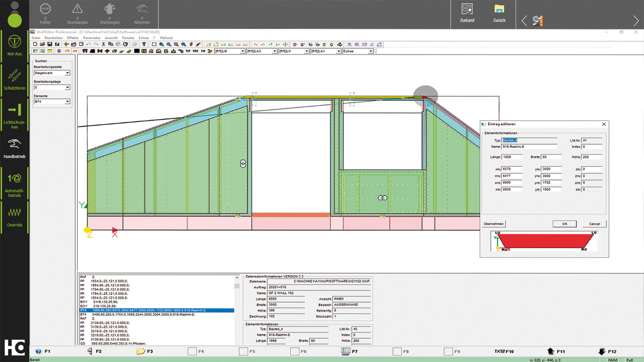Open the Parameter menu
Image resolution: width=644 pixels, height=362 pixels.
coord(92,38)
